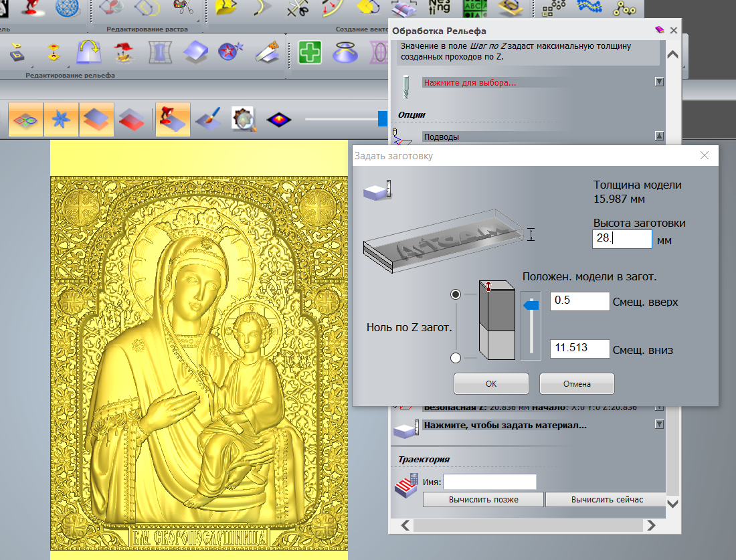The width and height of the screenshot is (736, 560).
Task: Click the red Нажмите для выбора text
Action: click(x=470, y=82)
